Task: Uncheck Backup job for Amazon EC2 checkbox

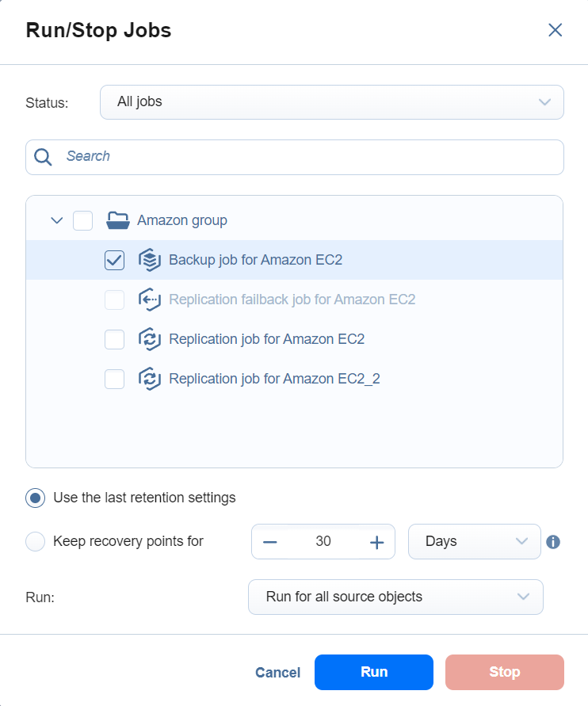Action: click(115, 260)
